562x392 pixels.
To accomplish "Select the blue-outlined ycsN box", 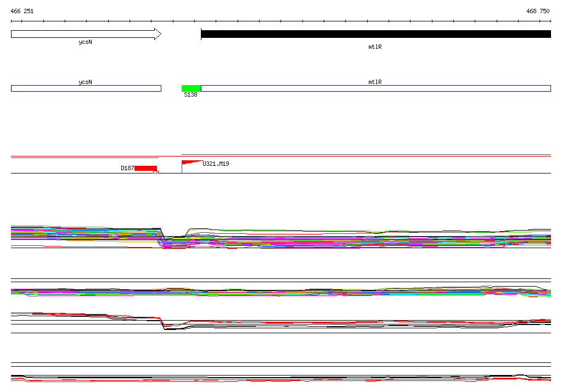I will [86, 88].
